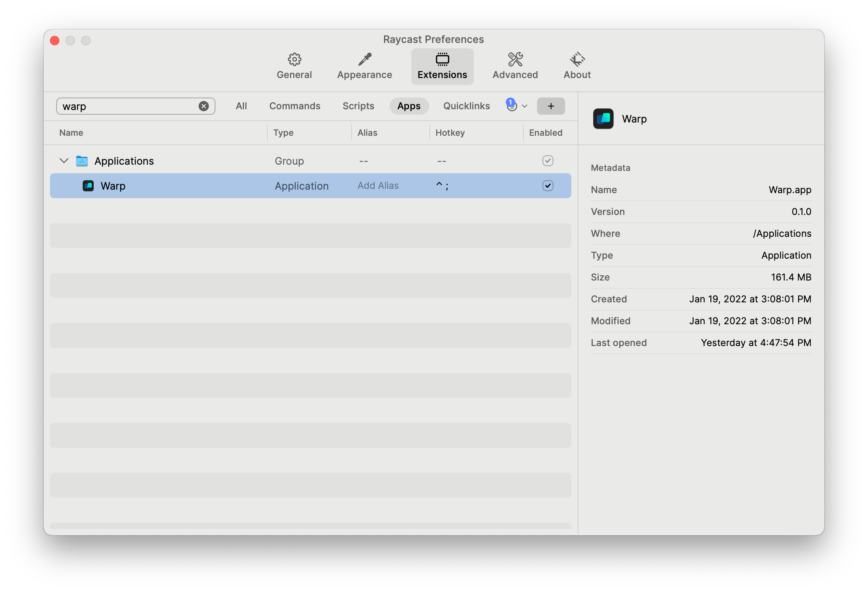868x593 pixels.
Task: Select the Warp row name
Action: [x=113, y=186]
